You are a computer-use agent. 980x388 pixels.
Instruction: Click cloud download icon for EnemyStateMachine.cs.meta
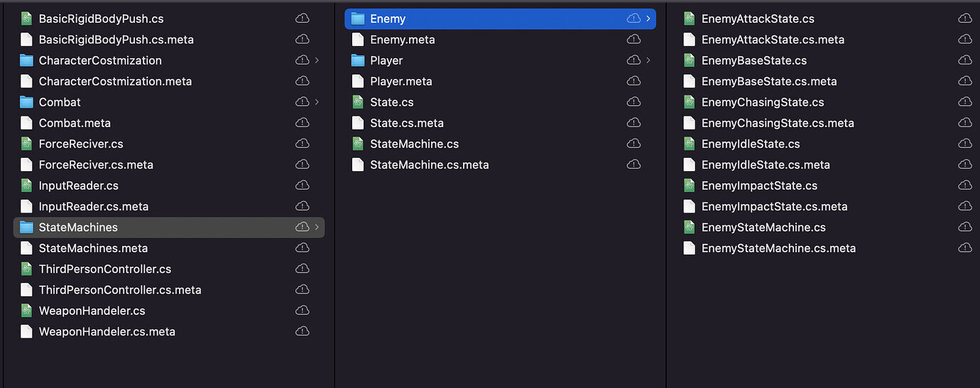pyautogui.click(x=964, y=248)
